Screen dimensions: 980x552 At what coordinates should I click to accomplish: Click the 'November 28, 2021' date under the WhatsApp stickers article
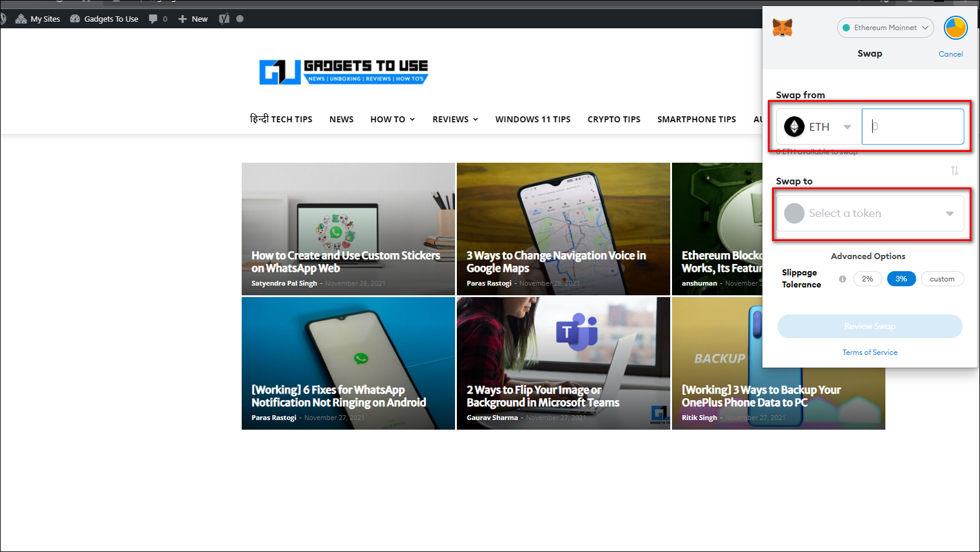[355, 283]
